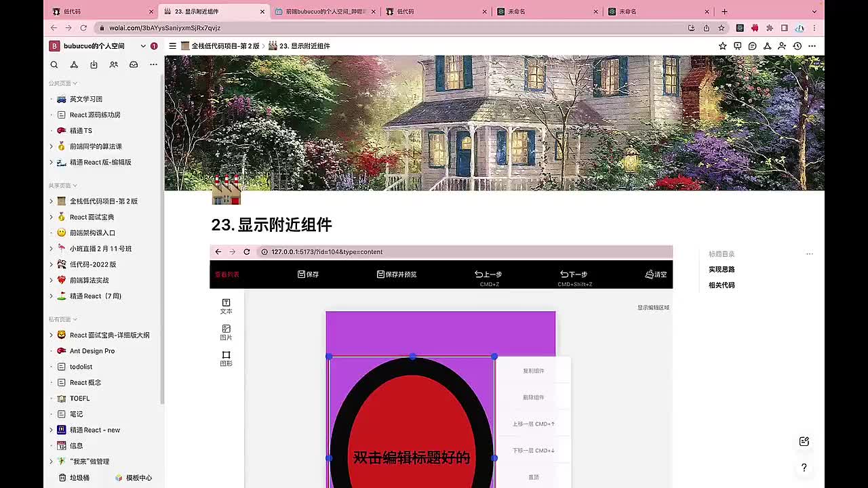Image resolution: width=868 pixels, height=488 pixels.
Task: Bookmark the page with address bar star
Action: click(721, 28)
